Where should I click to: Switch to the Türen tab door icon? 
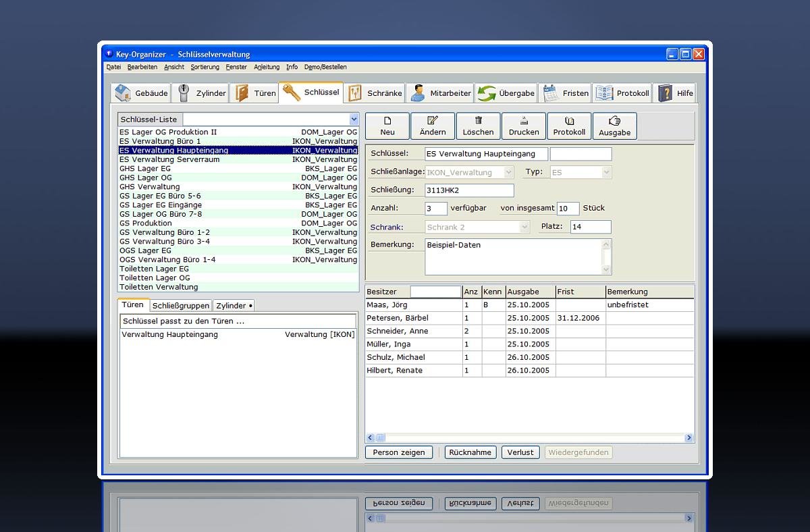tap(254, 93)
